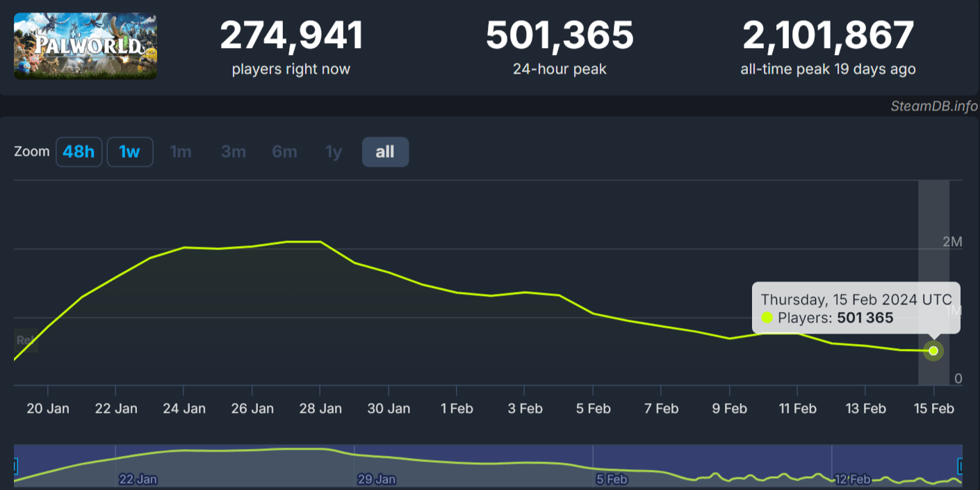Select the 48h zoom preset
The height and width of the screenshot is (490, 980).
pos(79,152)
